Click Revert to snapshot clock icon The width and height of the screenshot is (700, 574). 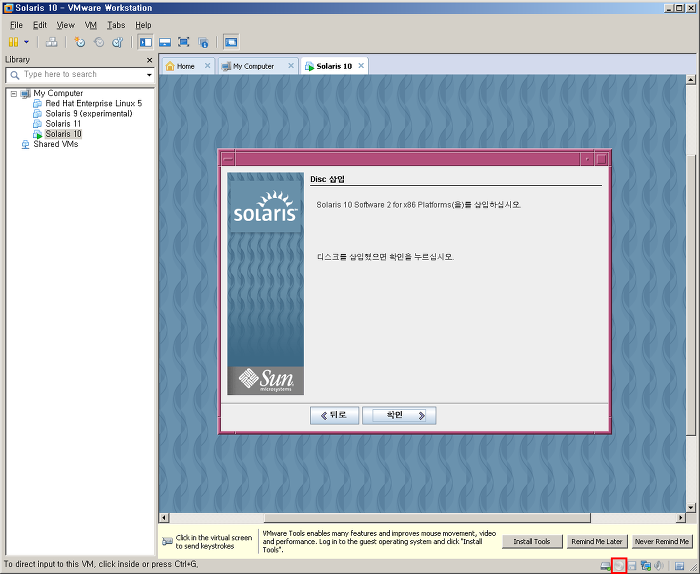click(99, 42)
